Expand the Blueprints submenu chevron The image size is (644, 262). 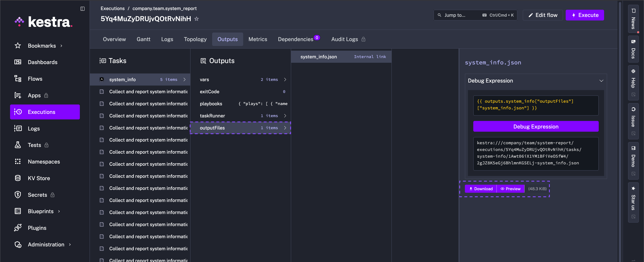coord(59,211)
